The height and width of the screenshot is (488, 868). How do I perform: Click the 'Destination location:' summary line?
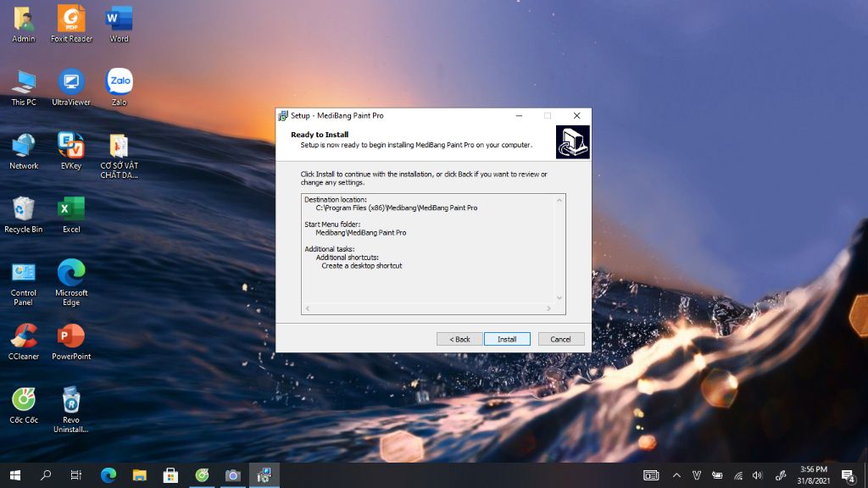[336, 200]
